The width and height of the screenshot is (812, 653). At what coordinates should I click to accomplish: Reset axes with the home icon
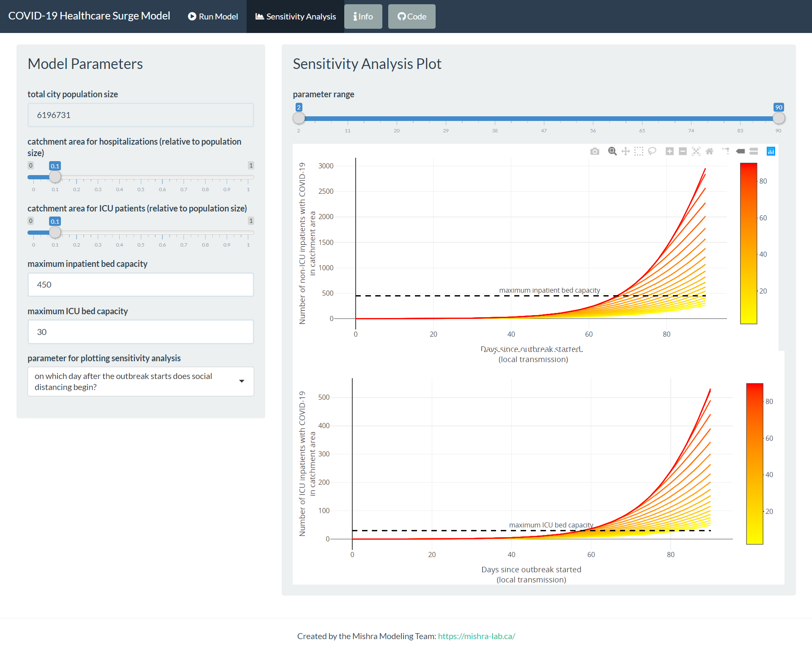[710, 151]
